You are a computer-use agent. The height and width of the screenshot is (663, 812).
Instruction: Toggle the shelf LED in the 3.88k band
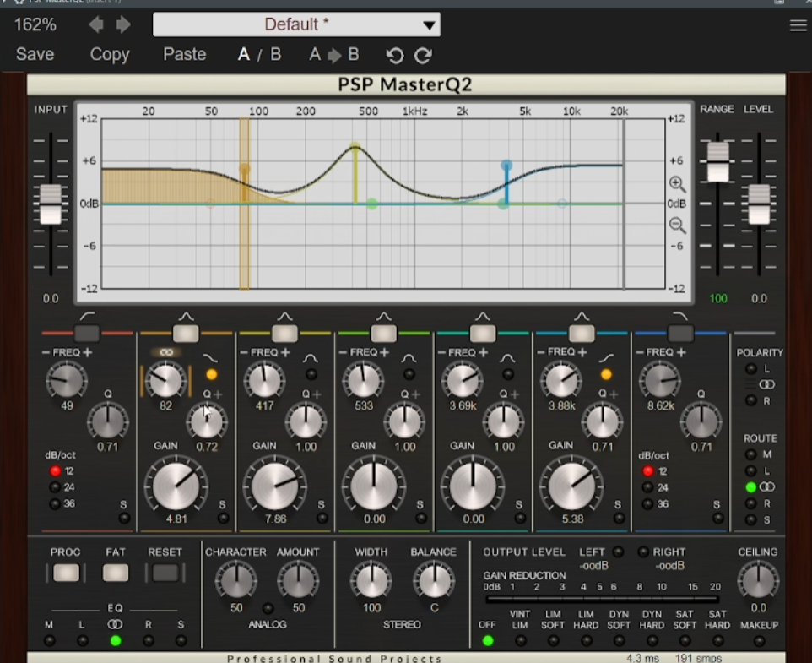[x=606, y=374]
